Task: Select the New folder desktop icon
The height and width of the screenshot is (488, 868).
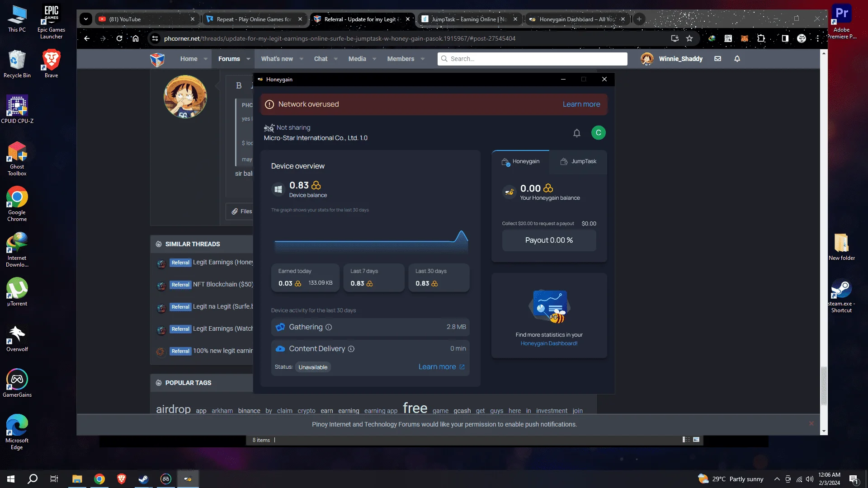Action: 841,246
